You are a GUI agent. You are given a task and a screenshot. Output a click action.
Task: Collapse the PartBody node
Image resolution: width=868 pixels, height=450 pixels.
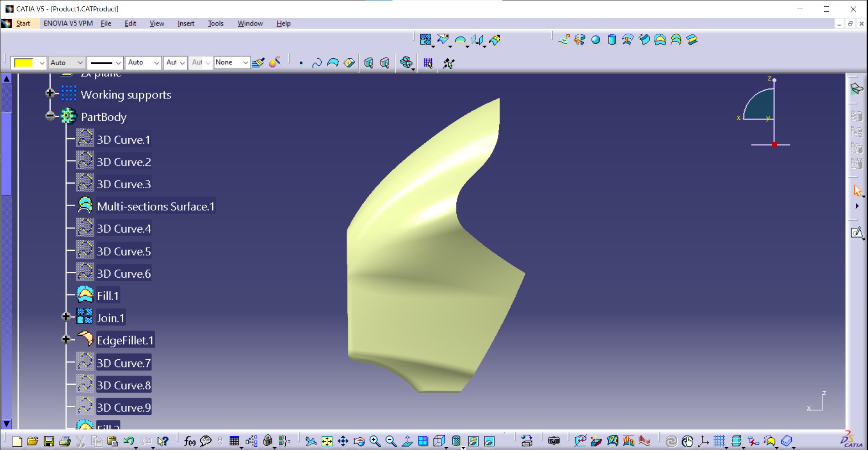coord(50,116)
